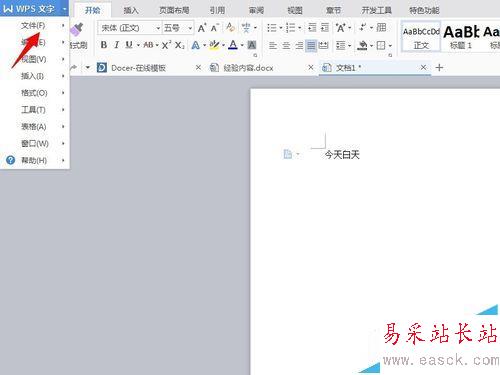Toggle superscript X² formatting
This screenshot has width=500, height=375.
(x=166, y=45)
